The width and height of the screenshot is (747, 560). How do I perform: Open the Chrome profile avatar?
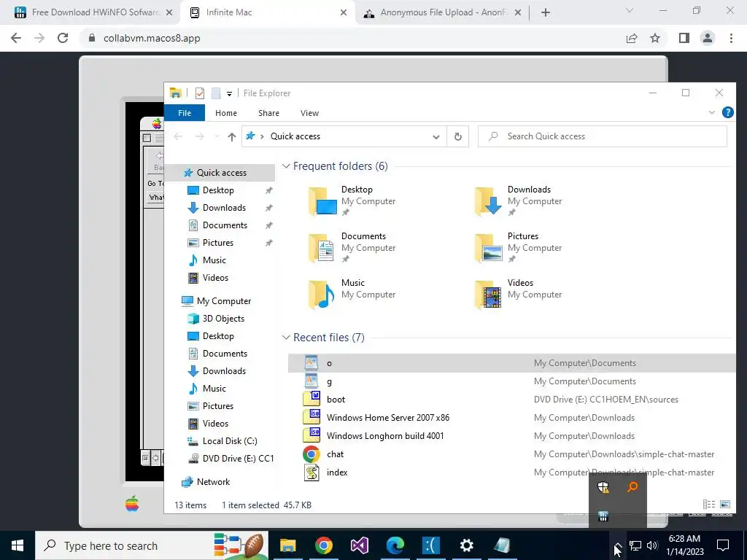tap(708, 38)
